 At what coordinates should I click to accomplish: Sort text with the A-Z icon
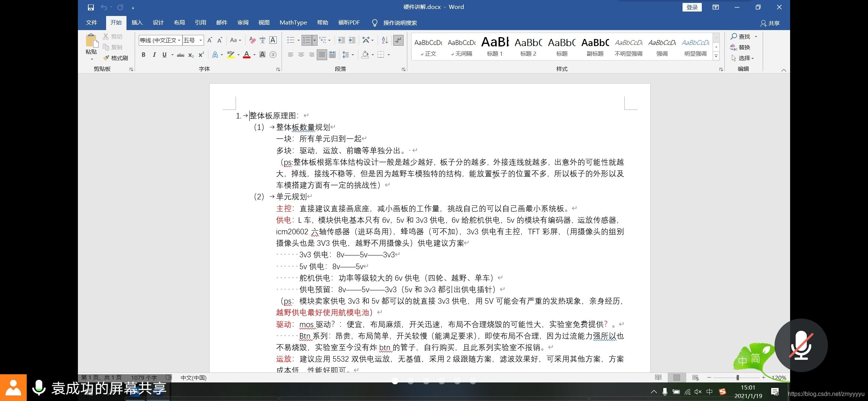pos(385,40)
